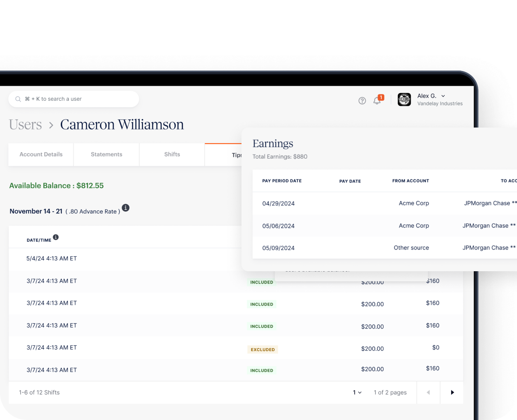This screenshot has height=420, width=517.
Task: Click the Advance Rate info icon
Action: 125,208
